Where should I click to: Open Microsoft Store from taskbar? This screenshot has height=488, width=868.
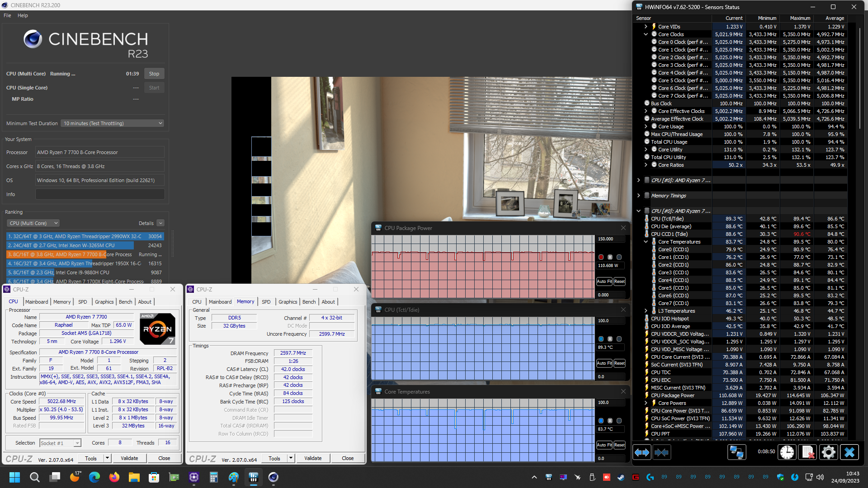(154, 477)
